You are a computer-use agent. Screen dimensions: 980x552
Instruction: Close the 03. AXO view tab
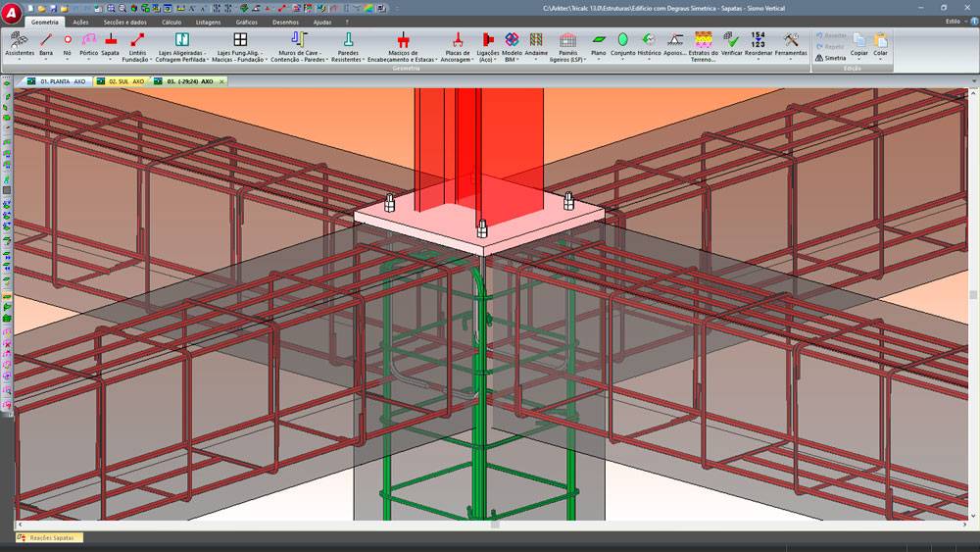click(221, 81)
